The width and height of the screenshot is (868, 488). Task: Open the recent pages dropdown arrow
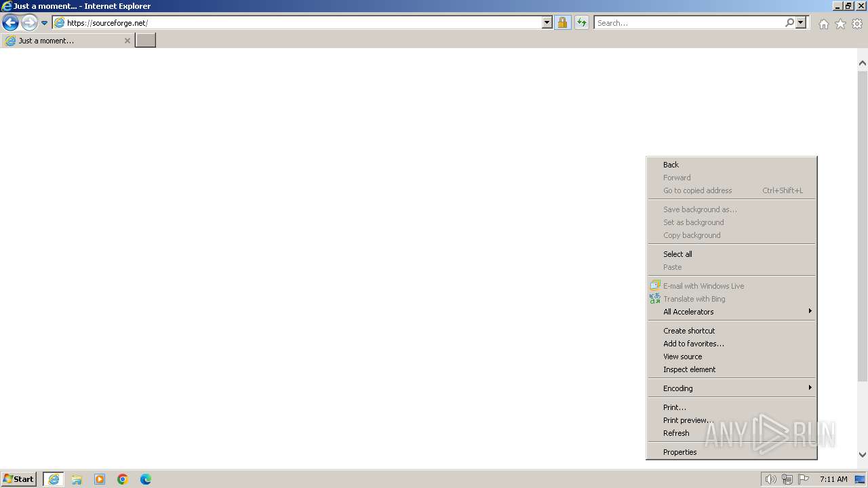(45, 23)
